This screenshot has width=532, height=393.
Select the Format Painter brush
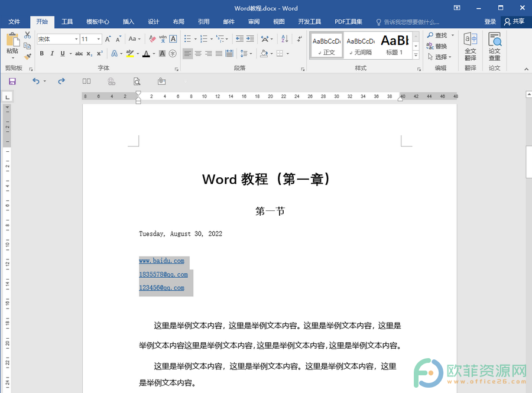[27, 56]
